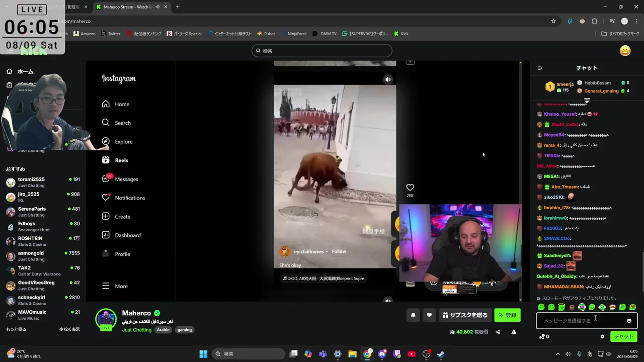Click the green 登録 subscribe button
644x362 pixels.
pyautogui.click(x=507, y=315)
